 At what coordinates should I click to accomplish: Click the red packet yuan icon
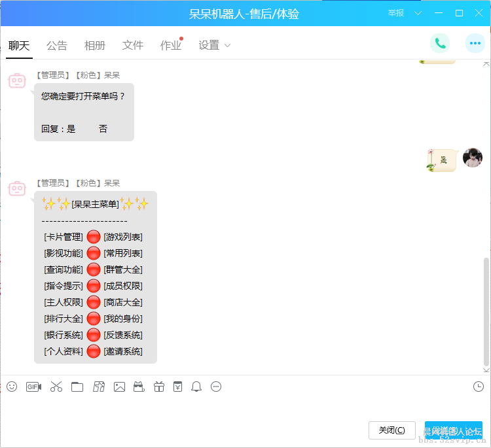coord(177,387)
